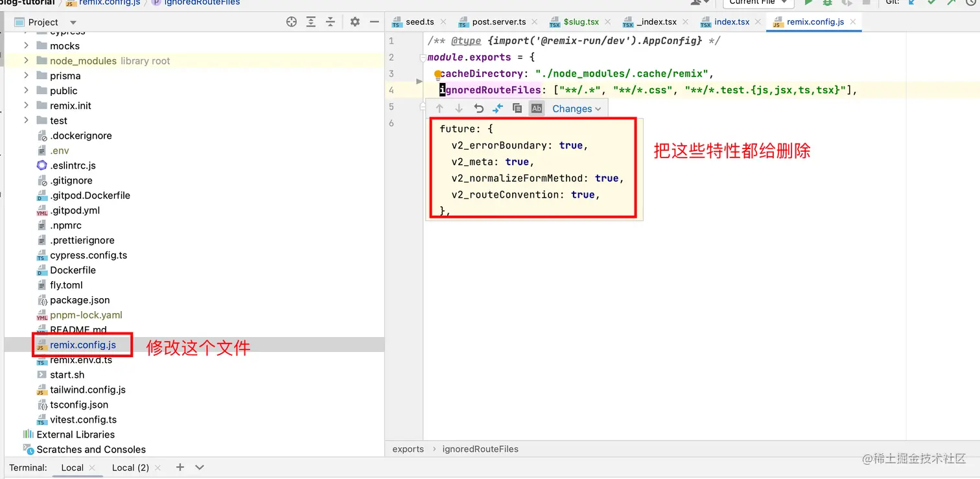The image size is (980, 479).
Task: Select the Local terminal tab
Action: click(73, 467)
